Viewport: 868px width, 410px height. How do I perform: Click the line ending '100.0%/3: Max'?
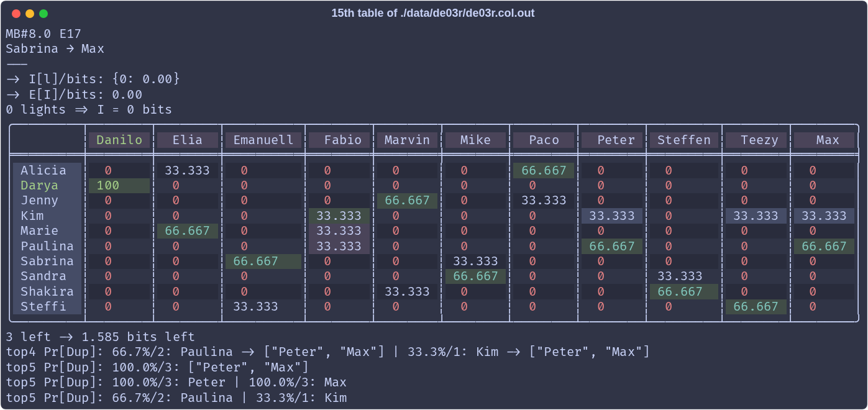[x=176, y=383]
